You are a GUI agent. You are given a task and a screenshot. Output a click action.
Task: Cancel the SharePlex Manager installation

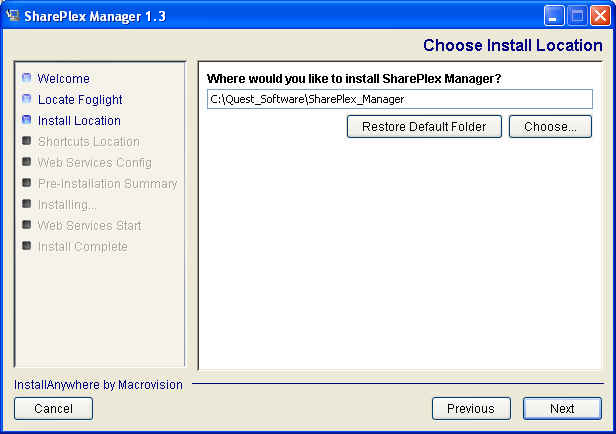point(53,408)
